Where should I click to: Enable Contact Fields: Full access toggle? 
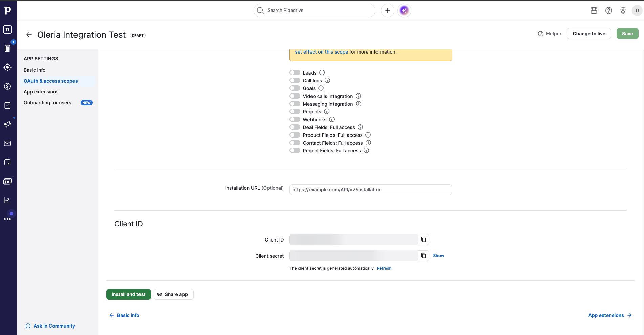(295, 143)
